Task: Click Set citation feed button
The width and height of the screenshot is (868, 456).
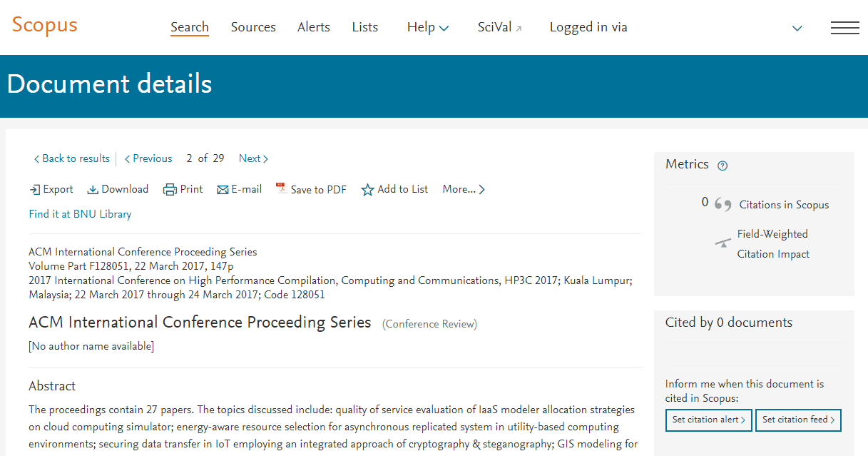Action: click(x=799, y=420)
